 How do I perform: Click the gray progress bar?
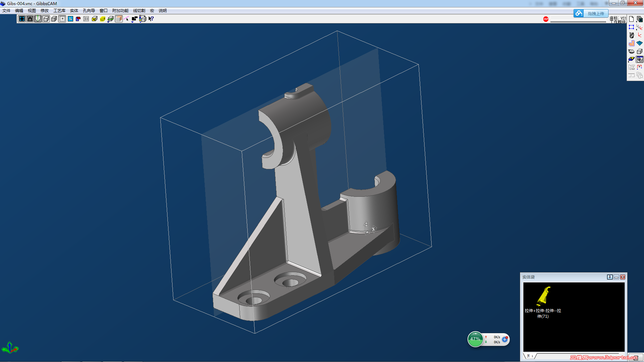(578, 21)
